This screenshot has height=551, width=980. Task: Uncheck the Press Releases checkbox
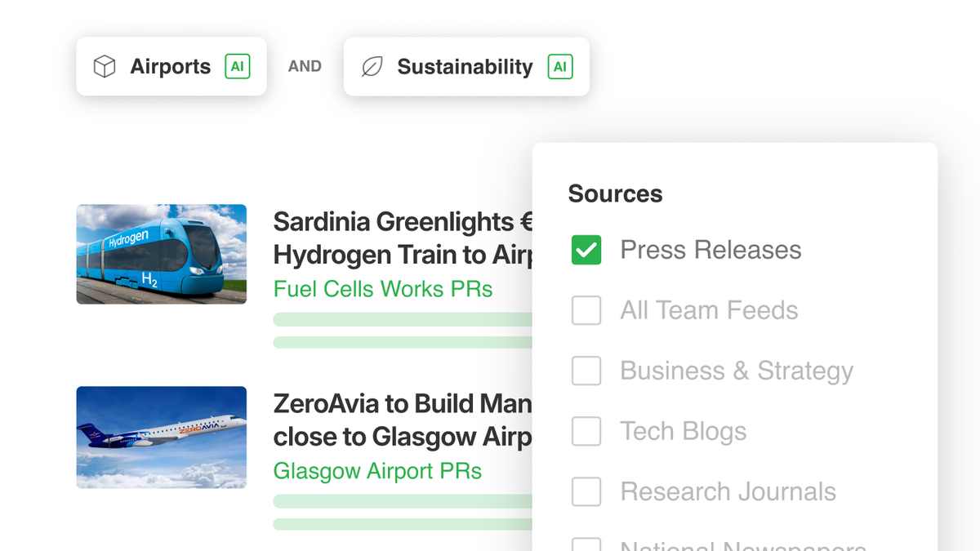tap(586, 250)
